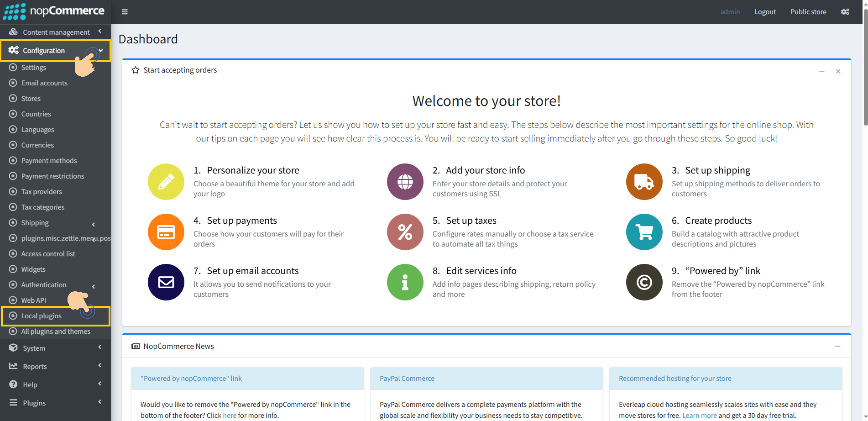Collapse the Configuration section chevron
Screen dimensions: 868x421
coord(100,51)
